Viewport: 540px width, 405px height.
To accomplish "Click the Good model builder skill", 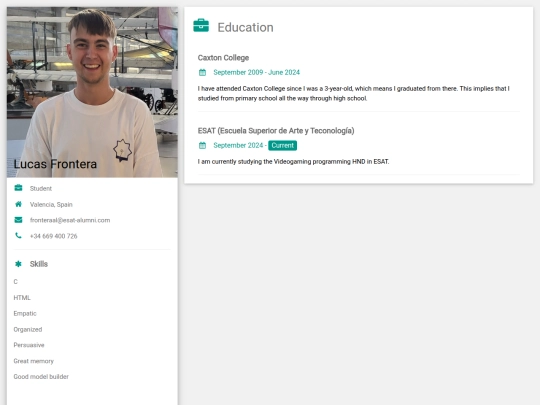I will 41,376.
